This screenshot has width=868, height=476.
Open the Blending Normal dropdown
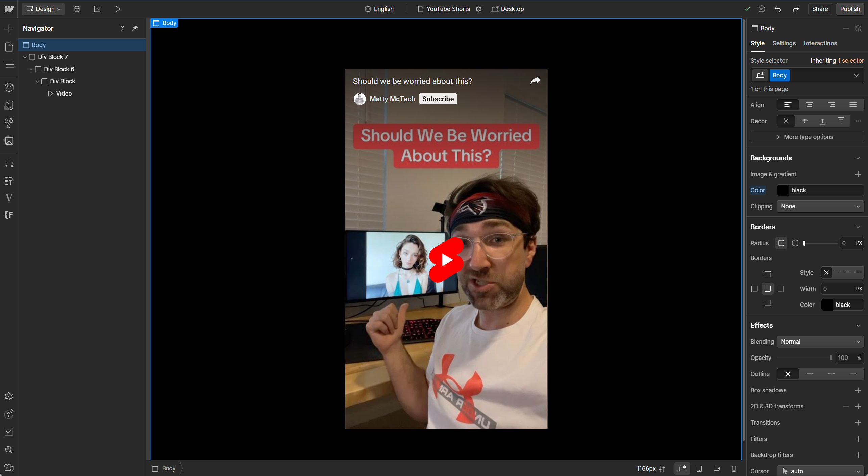click(x=820, y=342)
